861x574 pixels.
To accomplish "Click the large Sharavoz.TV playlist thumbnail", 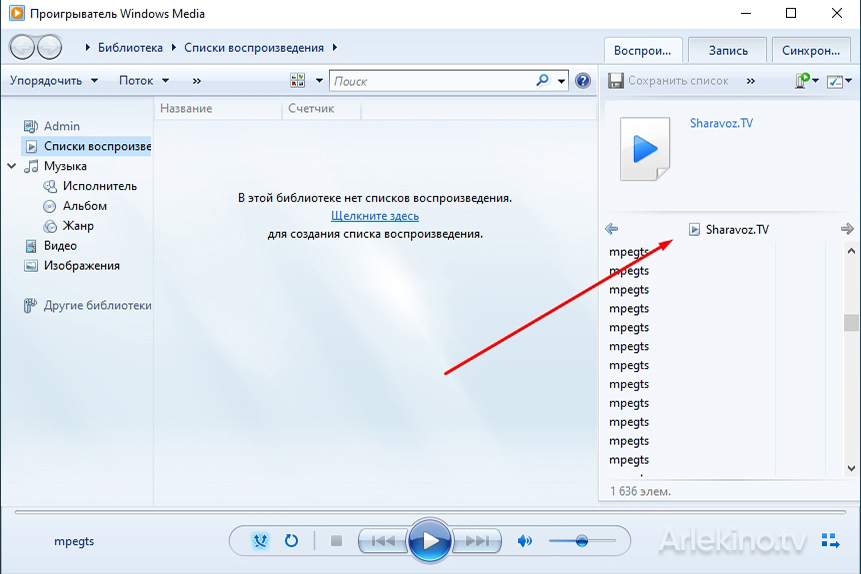I will coord(645,148).
